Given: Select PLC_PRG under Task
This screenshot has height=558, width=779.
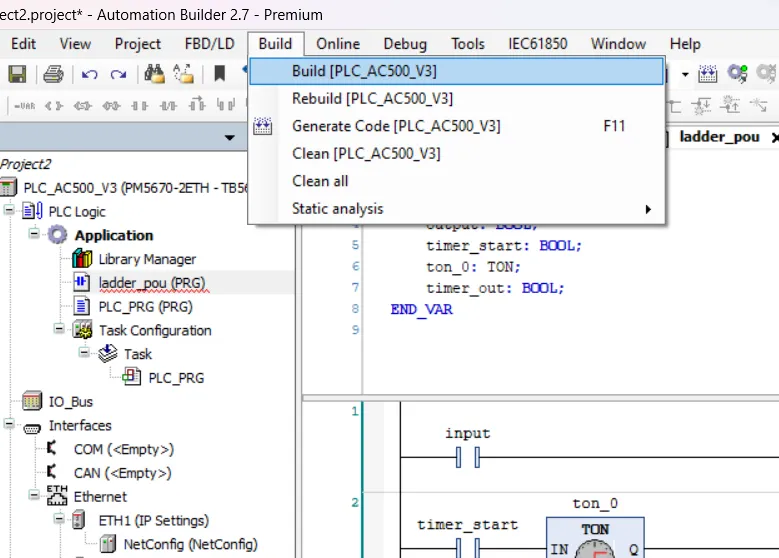Looking at the screenshot, I should (176, 378).
